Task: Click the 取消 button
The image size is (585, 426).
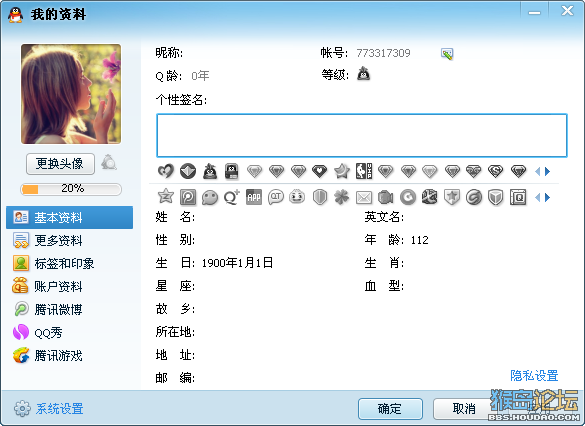Action: point(464,409)
